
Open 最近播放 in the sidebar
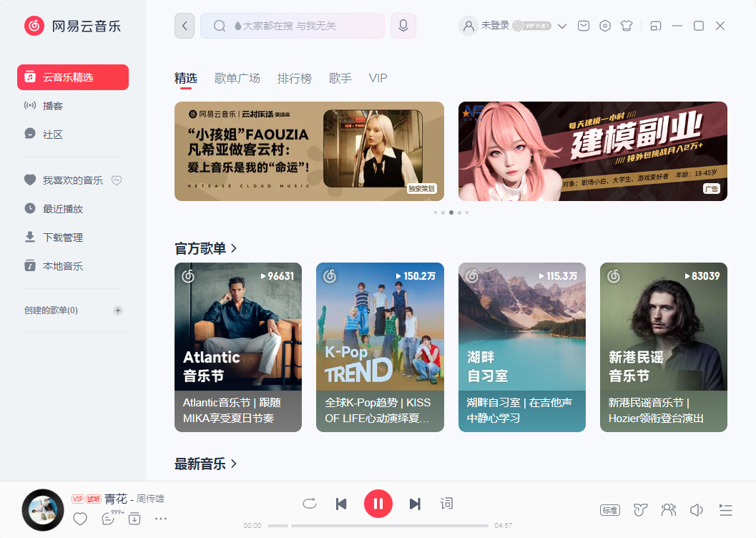point(73,209)
